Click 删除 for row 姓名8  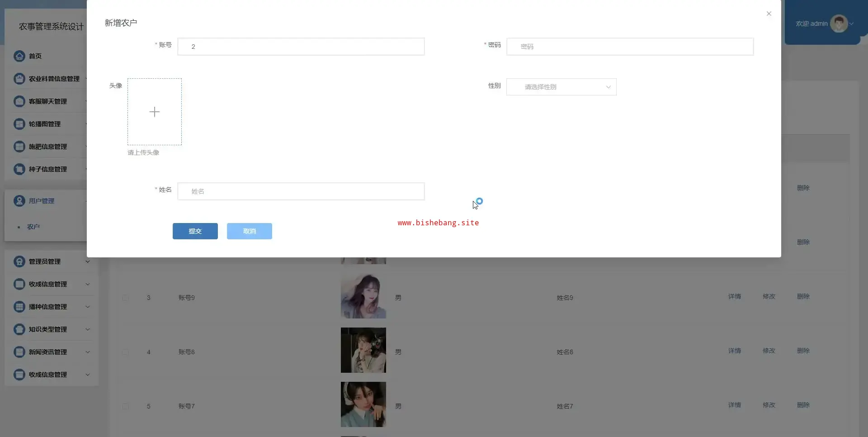pos(803,351)
